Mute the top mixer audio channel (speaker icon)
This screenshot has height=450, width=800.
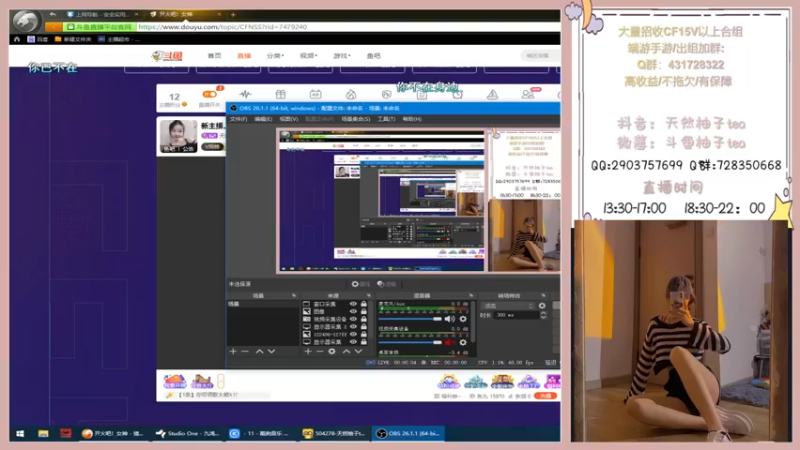pos(449,319)
